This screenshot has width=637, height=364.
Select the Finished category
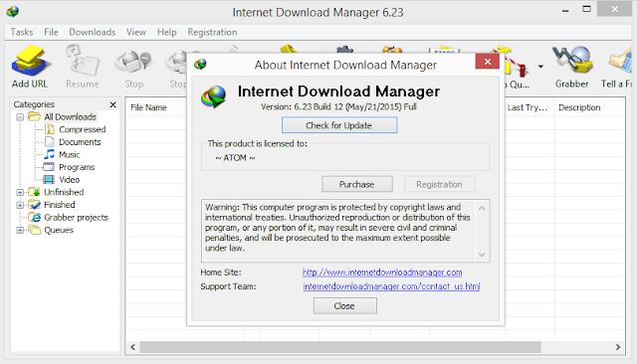60,205
